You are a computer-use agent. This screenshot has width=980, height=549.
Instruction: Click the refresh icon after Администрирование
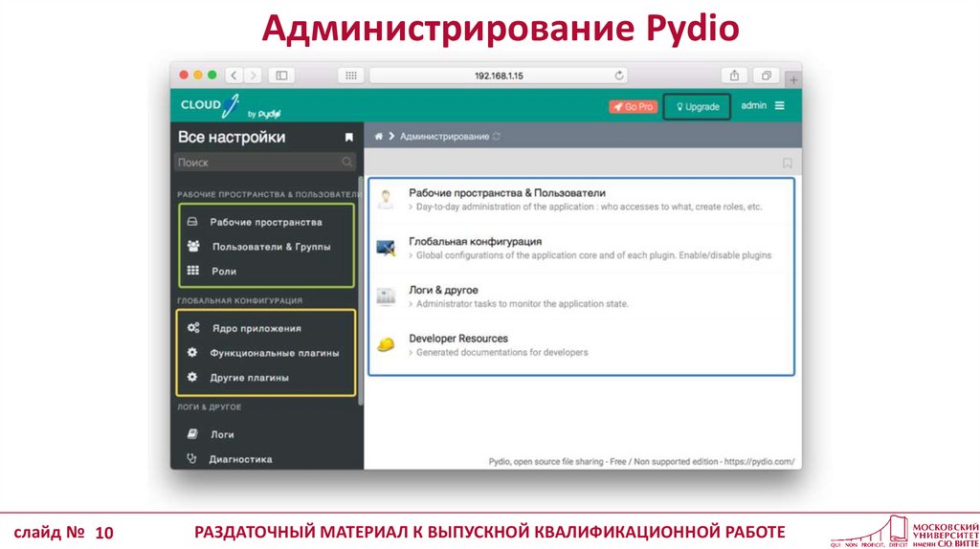[497, 137]
